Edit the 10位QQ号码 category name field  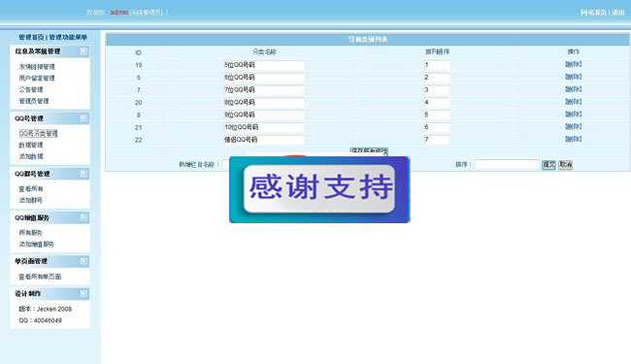264,127
